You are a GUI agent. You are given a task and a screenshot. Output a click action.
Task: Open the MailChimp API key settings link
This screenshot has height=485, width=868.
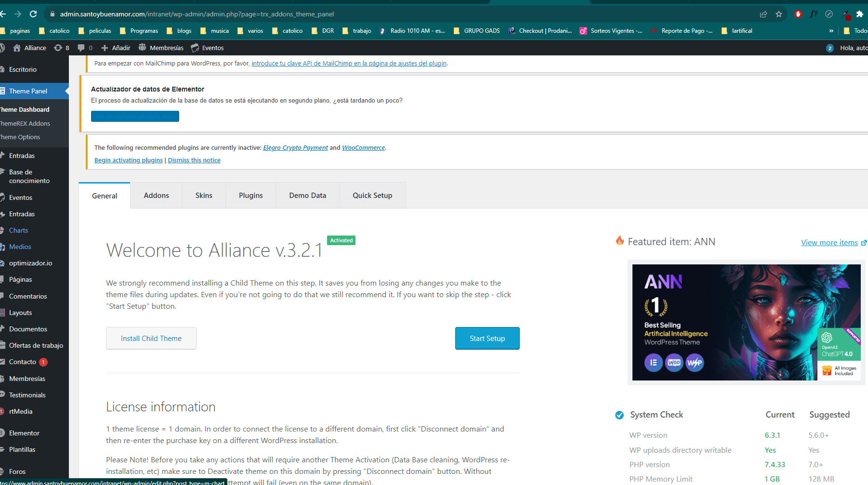coord(349,63)
